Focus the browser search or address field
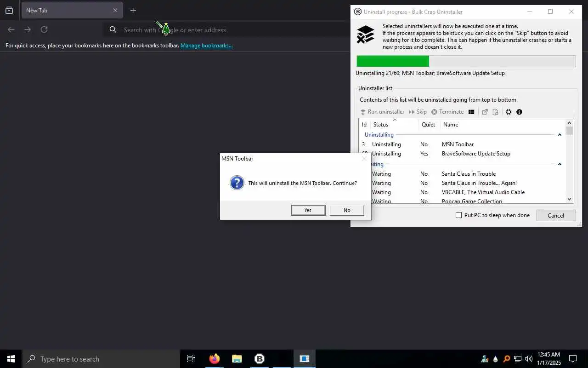588x368 pixels. click(227, 30)
